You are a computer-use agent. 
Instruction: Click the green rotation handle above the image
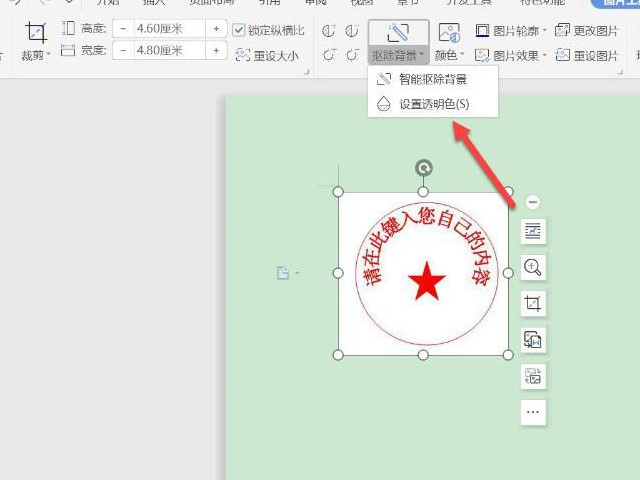tap(424, 168)
